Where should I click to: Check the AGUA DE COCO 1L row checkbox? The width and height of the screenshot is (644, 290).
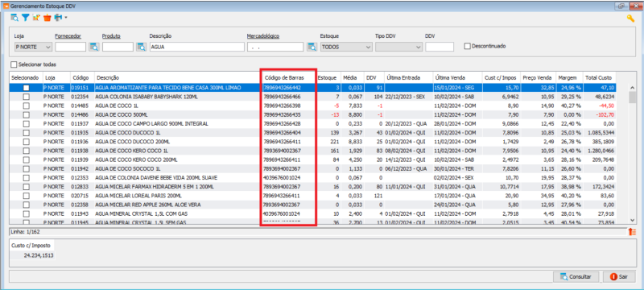27,106
